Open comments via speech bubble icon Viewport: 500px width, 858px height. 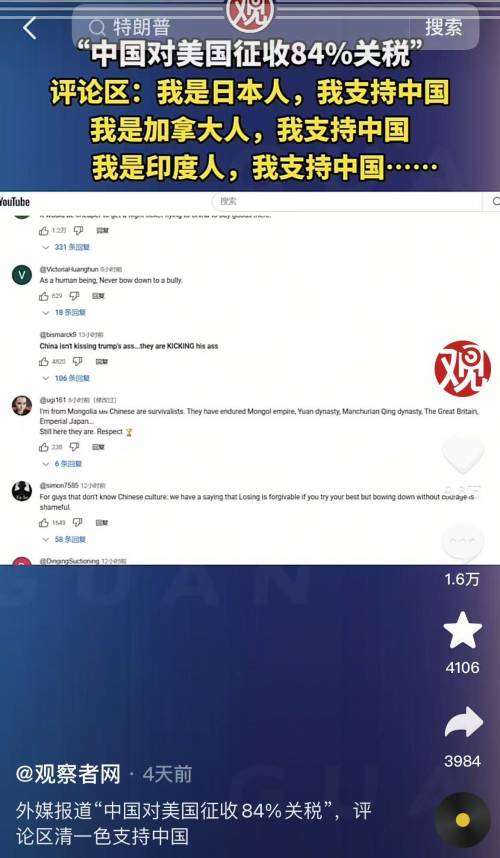pyautogui.click(x=463, y=542)
